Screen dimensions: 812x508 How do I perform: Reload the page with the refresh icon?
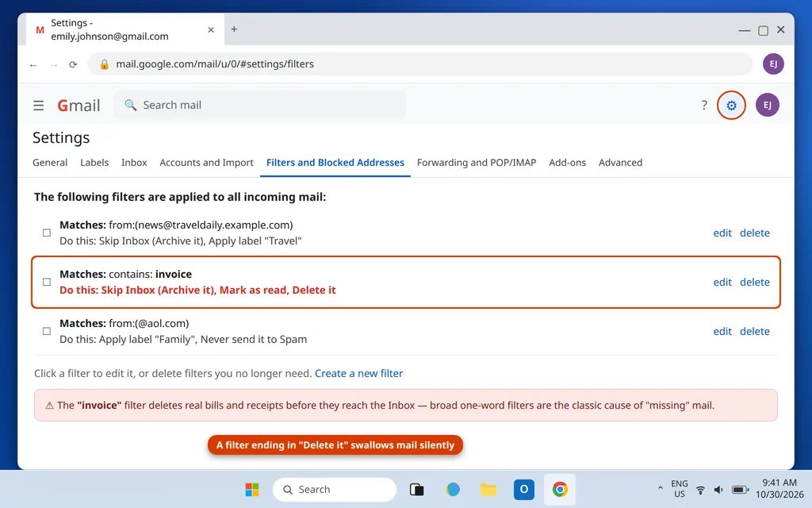click(73, 64)
